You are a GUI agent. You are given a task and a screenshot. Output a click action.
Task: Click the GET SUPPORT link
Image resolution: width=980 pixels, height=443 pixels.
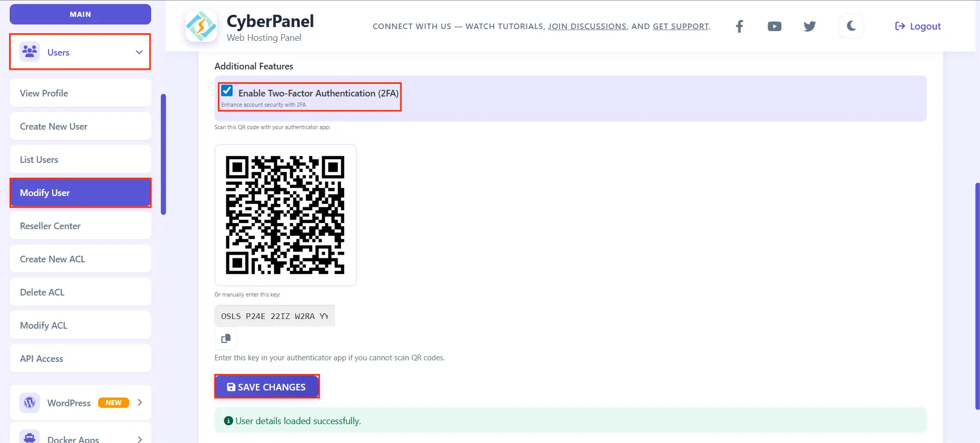(681, 27)
